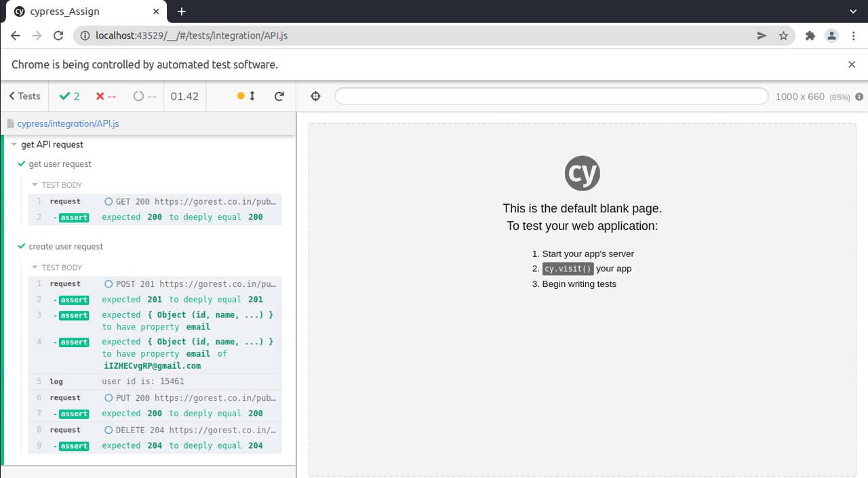Click the pending tests circle indicator
The image size is (868, 478).
(x=138, y=96)
